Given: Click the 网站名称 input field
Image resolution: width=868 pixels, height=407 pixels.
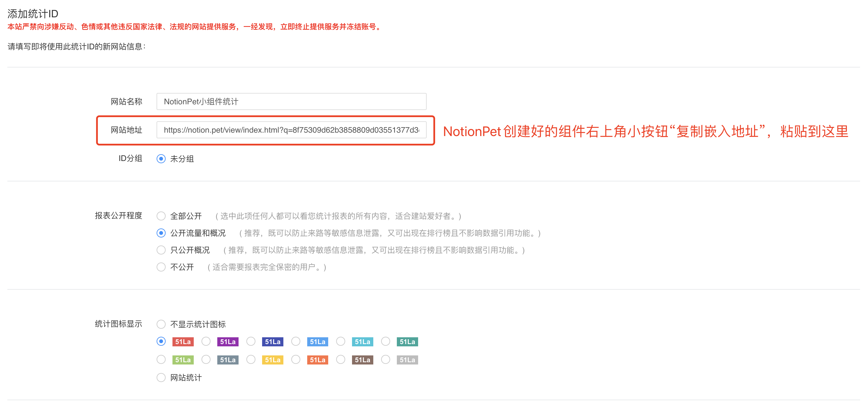Looking at the screenshot, I should (291, 101).
